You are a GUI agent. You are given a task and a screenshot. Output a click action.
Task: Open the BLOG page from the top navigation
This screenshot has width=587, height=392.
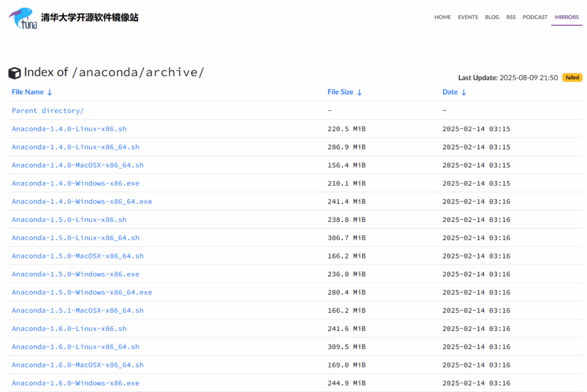tap(492, 17)
